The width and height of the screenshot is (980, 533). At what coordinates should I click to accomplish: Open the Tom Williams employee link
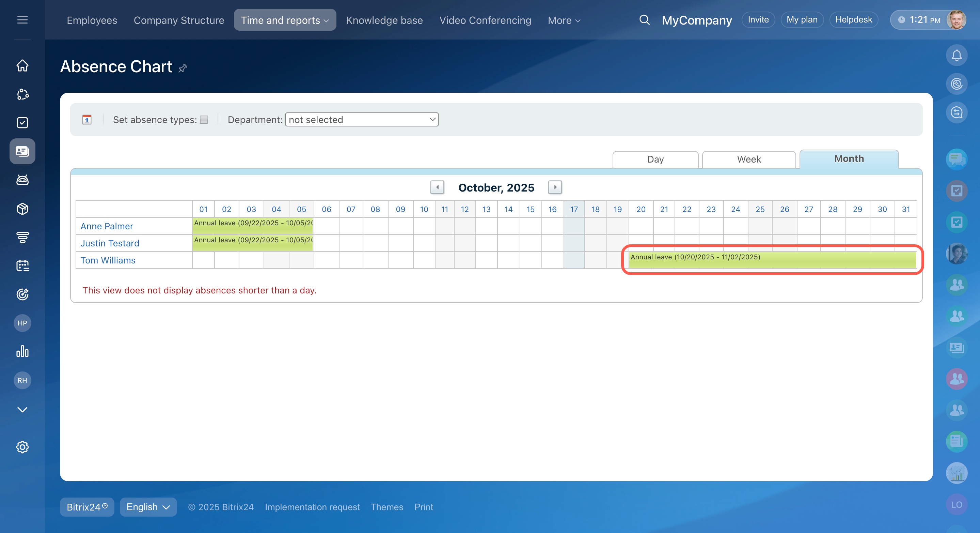point(108,260)
